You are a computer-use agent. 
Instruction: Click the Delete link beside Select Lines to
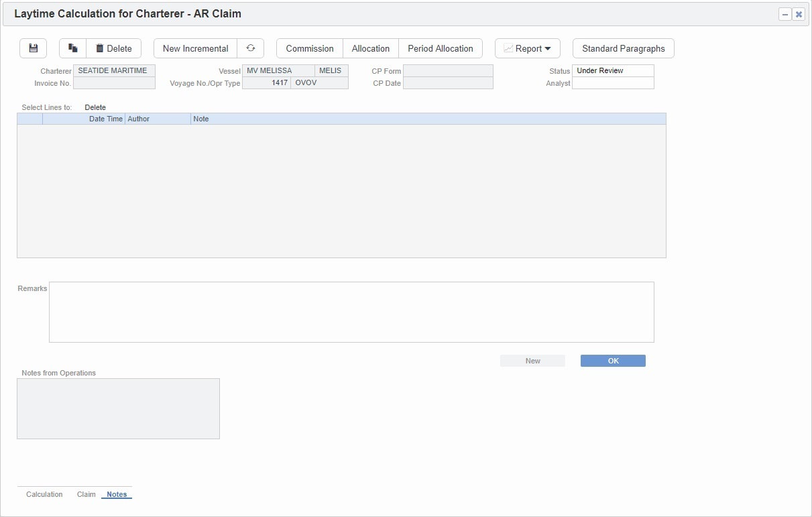pyautogui.click(x=95, y=107)
